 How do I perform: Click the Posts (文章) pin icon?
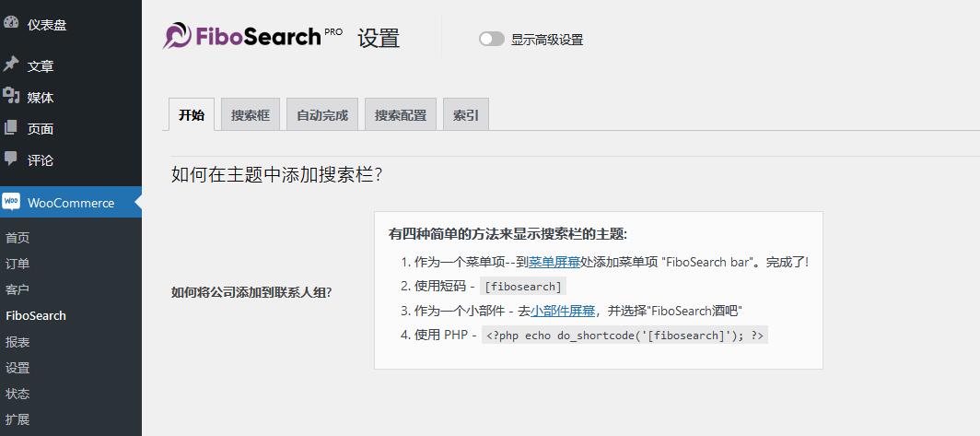click(x=11, y=65)
